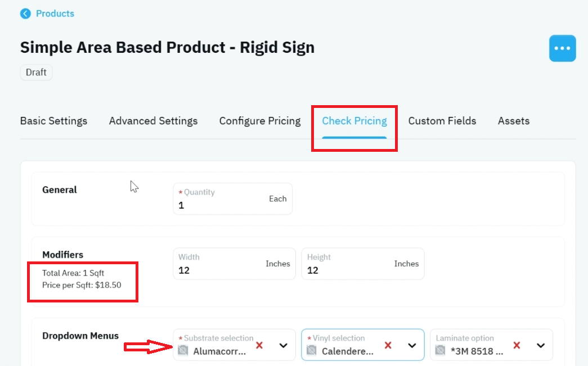The width and height of the screenshot is (588, 366).
Task: Clear the Vinyl selection with red X
Action: pos(388,345)
